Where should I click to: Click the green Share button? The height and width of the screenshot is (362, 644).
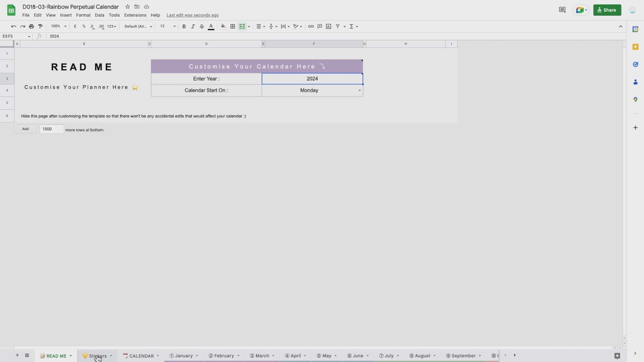point(607,10)
